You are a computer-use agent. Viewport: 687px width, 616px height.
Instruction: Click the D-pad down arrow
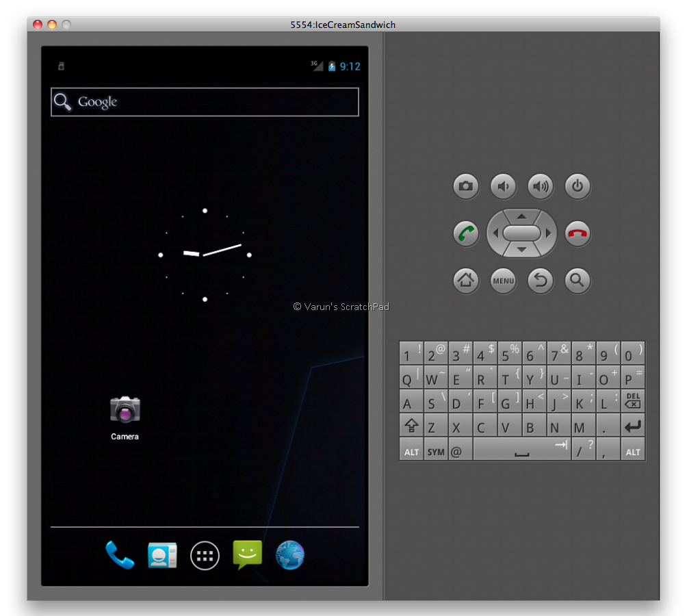click(521, 250)
